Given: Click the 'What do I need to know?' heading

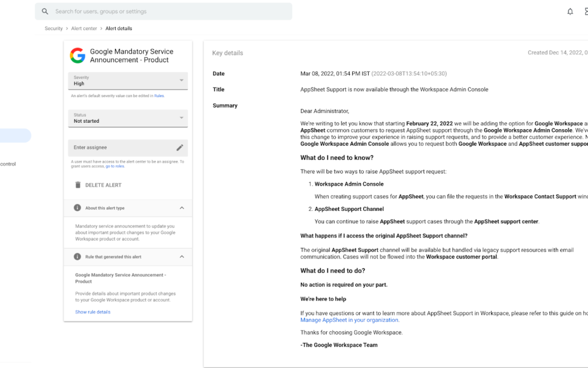Looking at the screenshot, I should coord(337,158).
